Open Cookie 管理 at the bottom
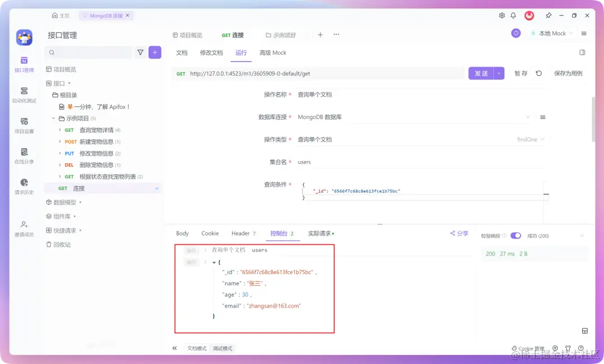This screenshot has height=364, width=604. (528, 348)
